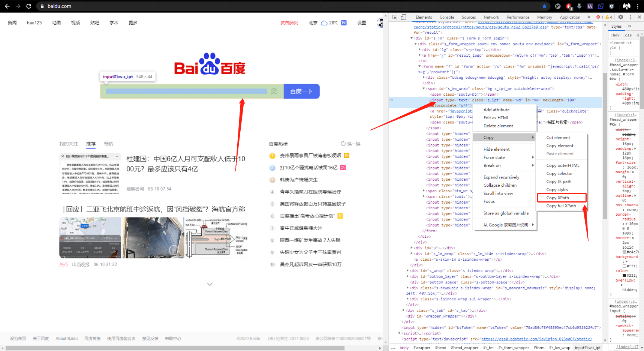Open the 抗击肺炎 link
644x351 pixels.
click(289, 23)
